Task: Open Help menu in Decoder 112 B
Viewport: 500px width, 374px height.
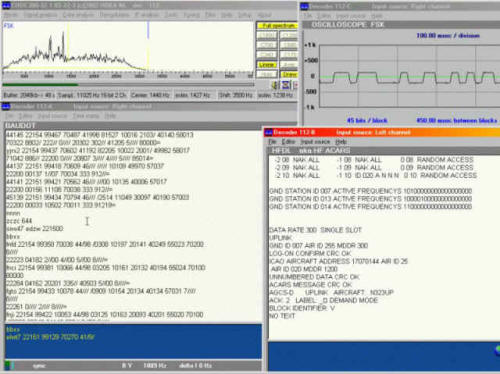Action: coord(341,142)
